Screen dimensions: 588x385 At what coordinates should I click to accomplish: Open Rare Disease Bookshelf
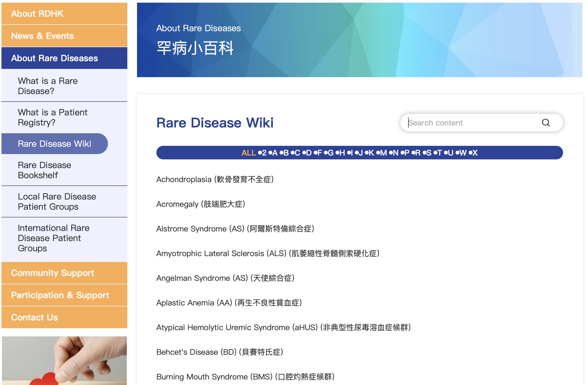tap(64, 170)
